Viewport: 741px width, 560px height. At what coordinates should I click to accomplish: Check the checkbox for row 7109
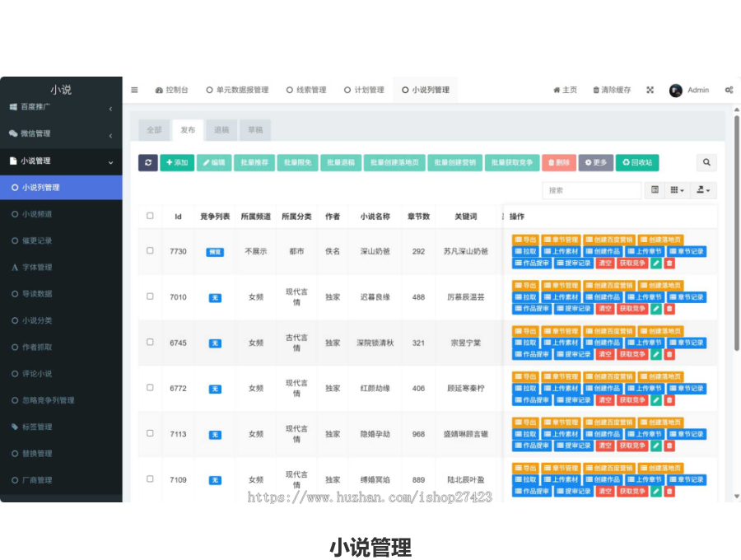150,478
